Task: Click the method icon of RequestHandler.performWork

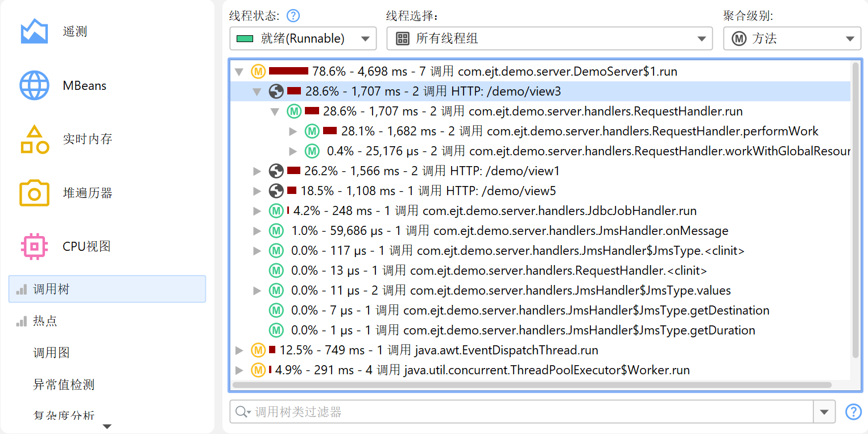Action: (x=312, y=131)
